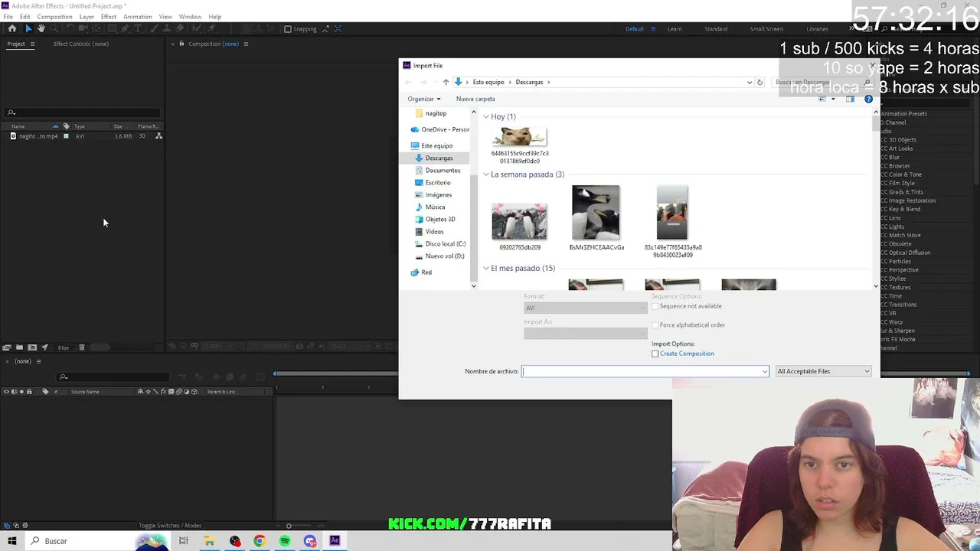Image resolution: width=980 pixels, height=551 pixels.
Task: Open the Composition menu
Action: coord(54,17)
